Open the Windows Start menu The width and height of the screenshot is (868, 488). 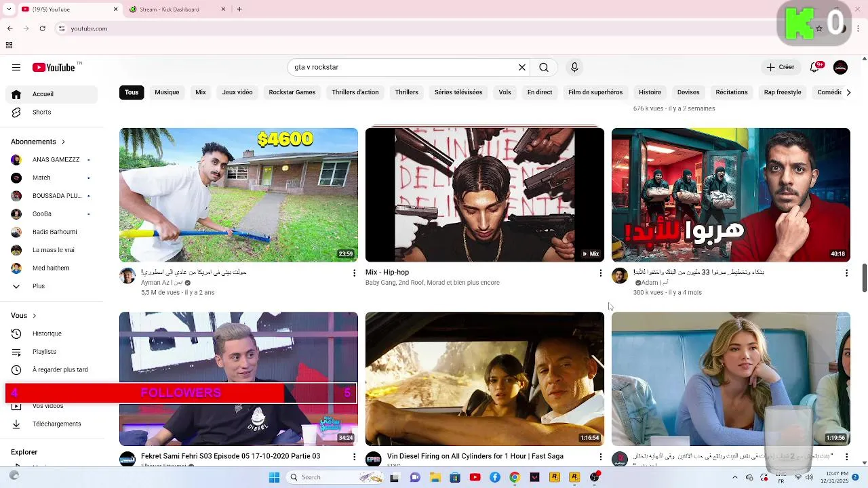pos(274,477)
